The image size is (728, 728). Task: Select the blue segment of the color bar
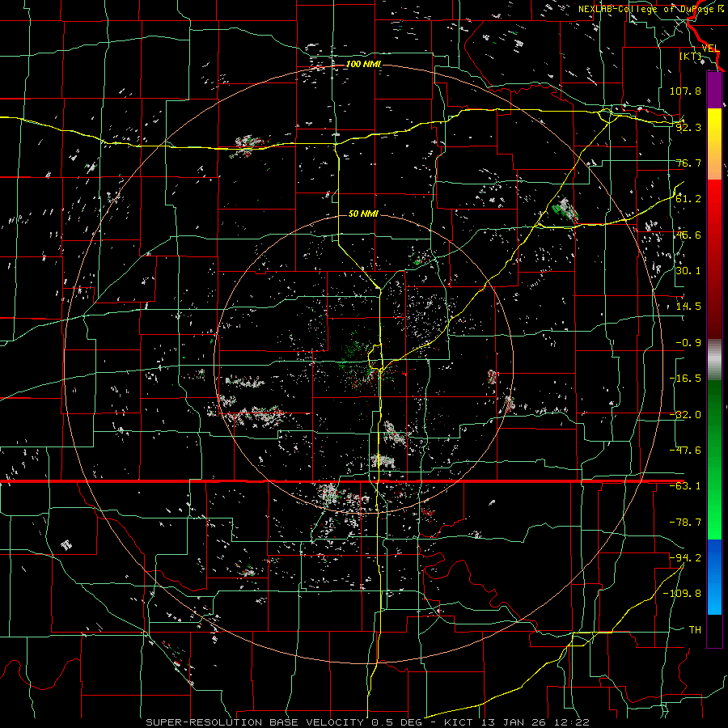click(714, 577)
